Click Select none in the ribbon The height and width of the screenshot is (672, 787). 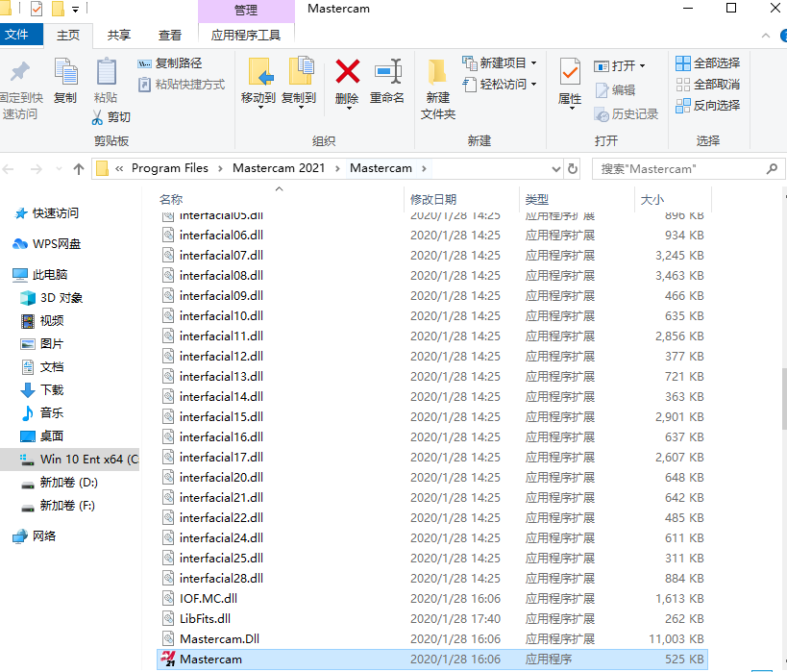click(707, 85)
